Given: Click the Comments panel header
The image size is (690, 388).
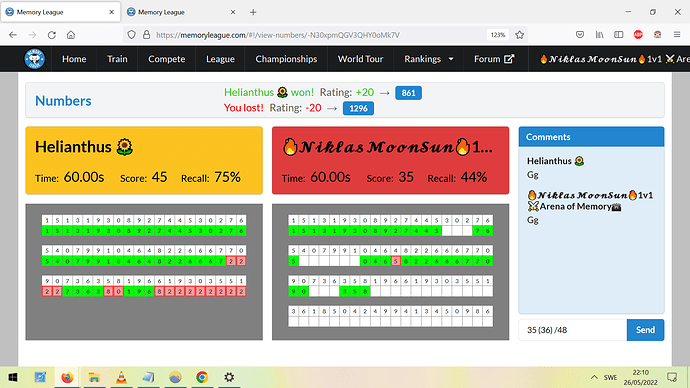Looking at the screenshot, I should click(x=591, y=137).
